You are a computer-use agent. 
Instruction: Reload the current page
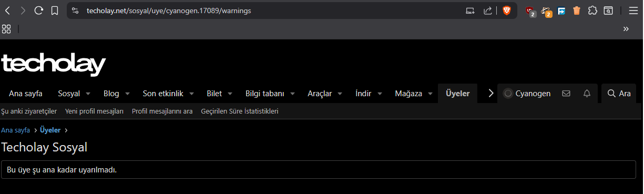point(38,11)
